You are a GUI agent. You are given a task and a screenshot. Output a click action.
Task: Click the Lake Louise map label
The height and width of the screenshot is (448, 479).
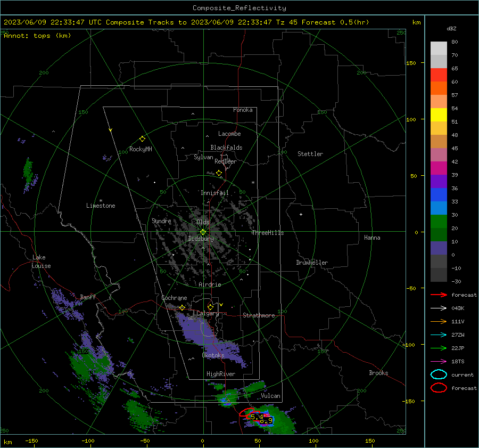click(41, 262)
